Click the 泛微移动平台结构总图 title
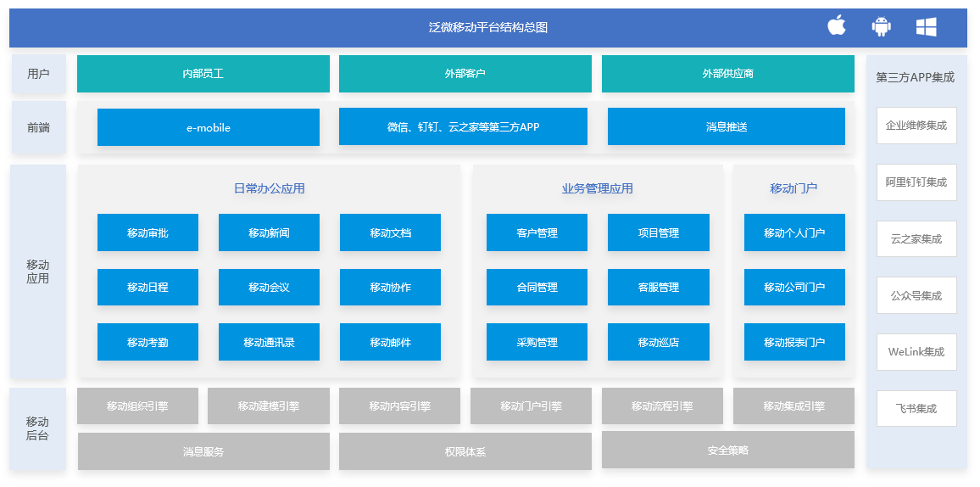The height and width of the screenshot is (487, 980). (x=488, y=27)
